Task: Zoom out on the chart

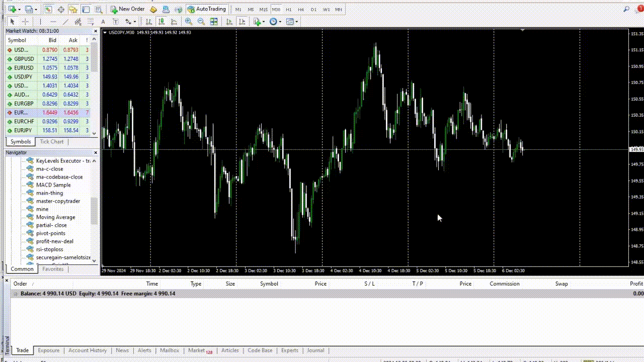Action: [201, 22]
